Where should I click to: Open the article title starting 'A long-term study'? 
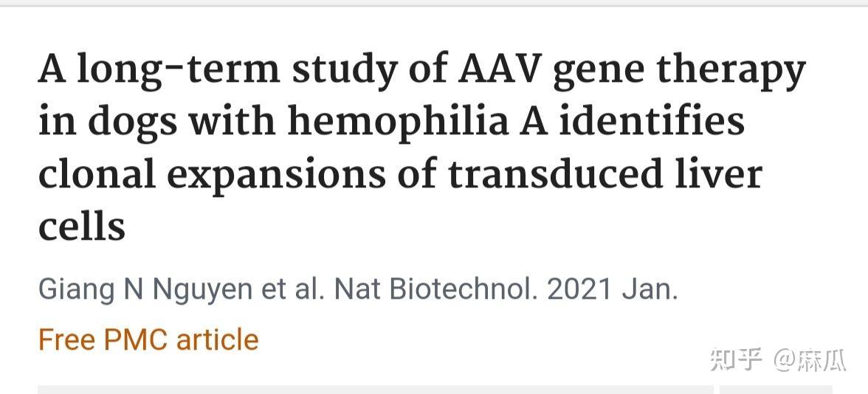coord(421,147)
